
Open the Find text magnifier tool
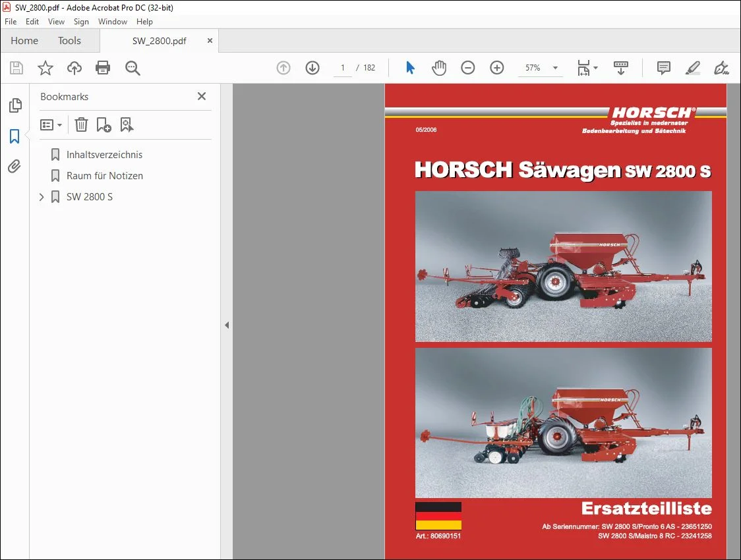[x=133, y=68]
